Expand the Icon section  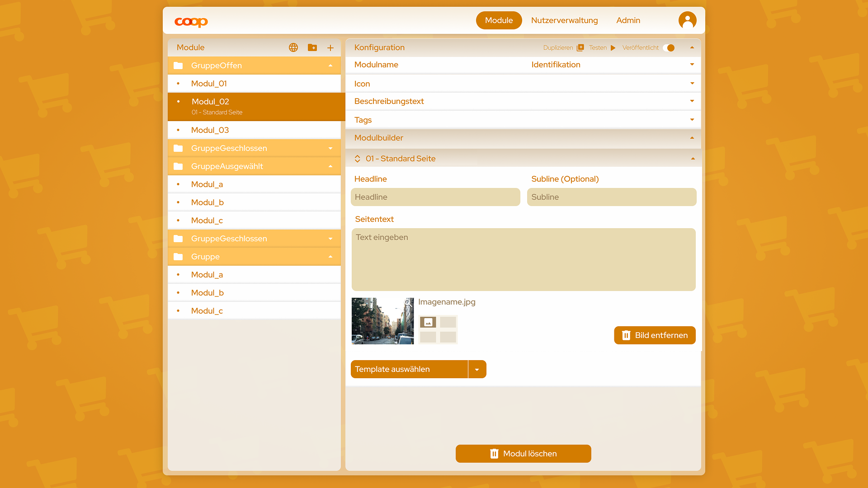point(692,84)
